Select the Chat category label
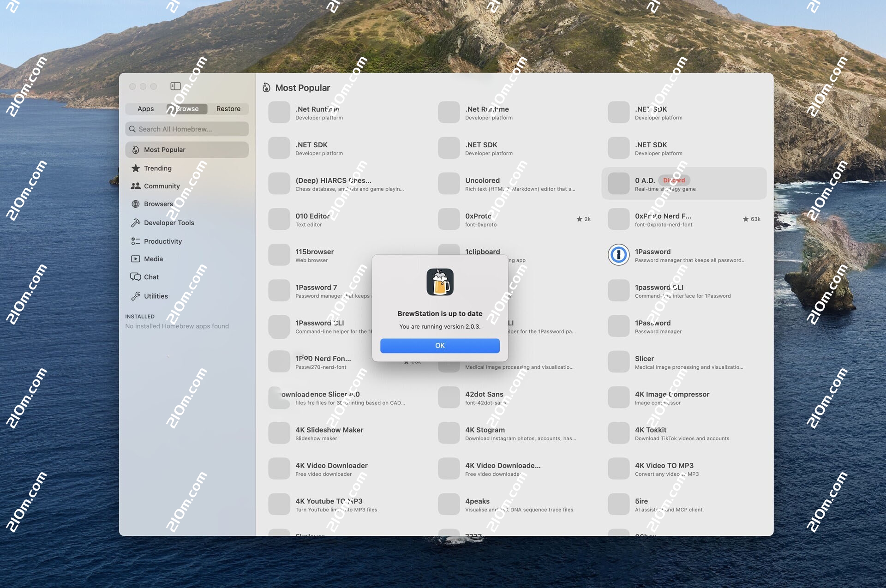Screen dimensions: 886x588 (151, 277)
